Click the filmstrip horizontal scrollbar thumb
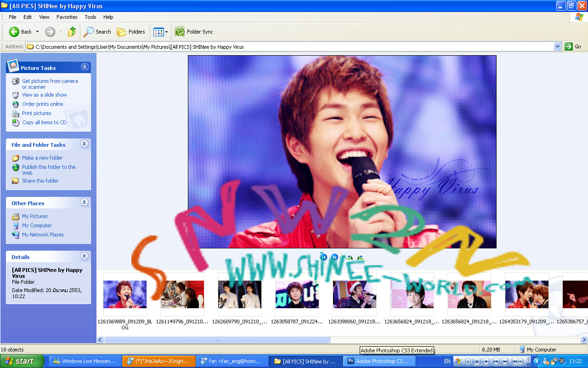This screenshot has width=588, height=368. (217, 340)
